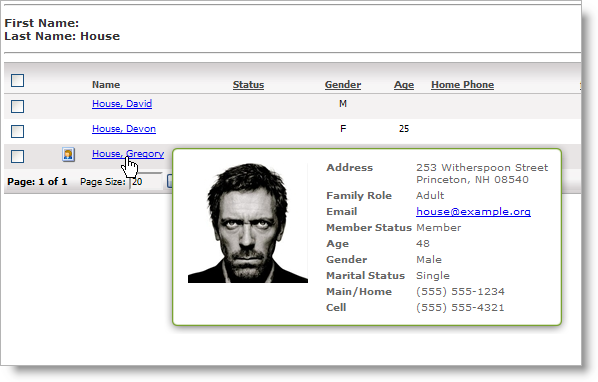
Task: Click the Main/Home phone number in popup
Action: click(x=460, y=292)
